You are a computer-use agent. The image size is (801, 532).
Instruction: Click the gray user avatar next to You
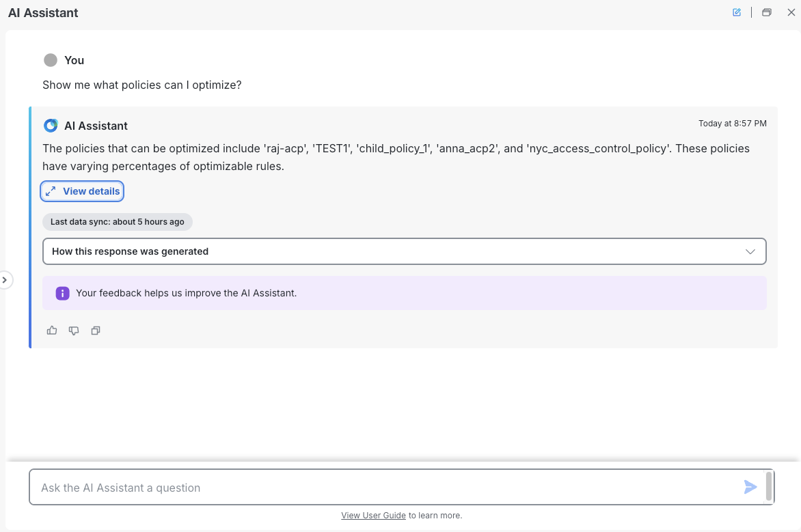pyautogui.click(x=51, y=60)
